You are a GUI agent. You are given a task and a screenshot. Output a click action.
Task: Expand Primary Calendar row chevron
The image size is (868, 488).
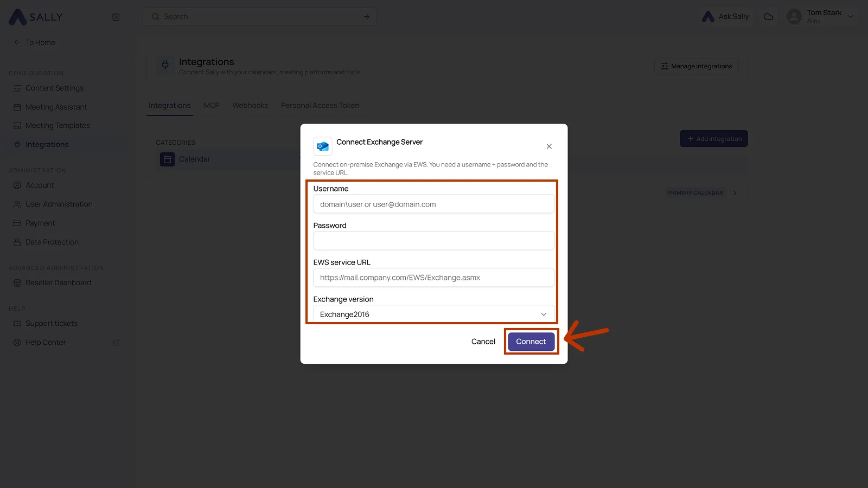[735, 193]
